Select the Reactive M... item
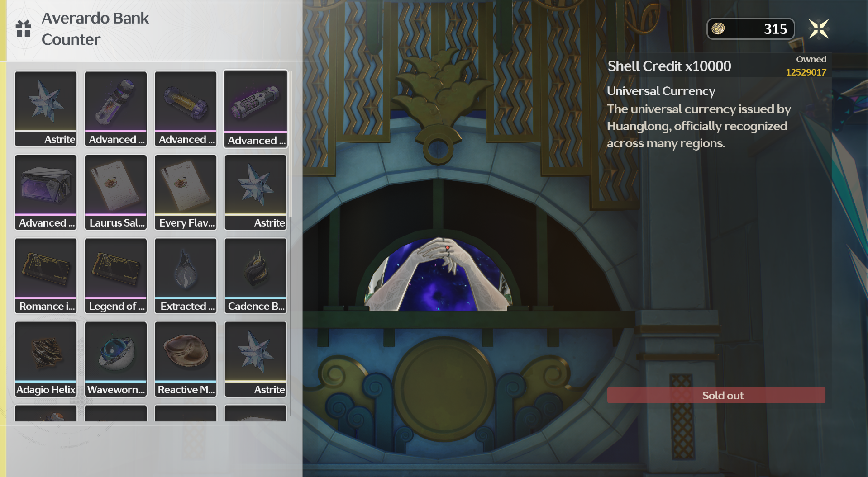 (186, 359)
